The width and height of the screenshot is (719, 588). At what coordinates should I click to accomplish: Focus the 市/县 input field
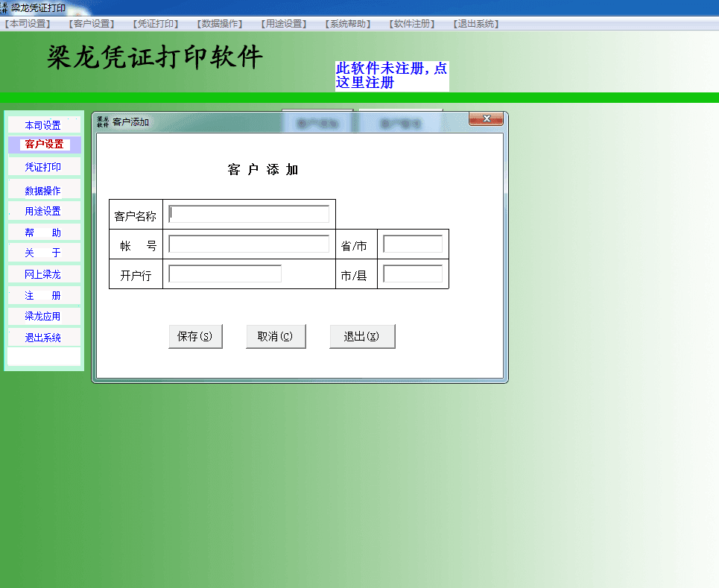(413, 274)
